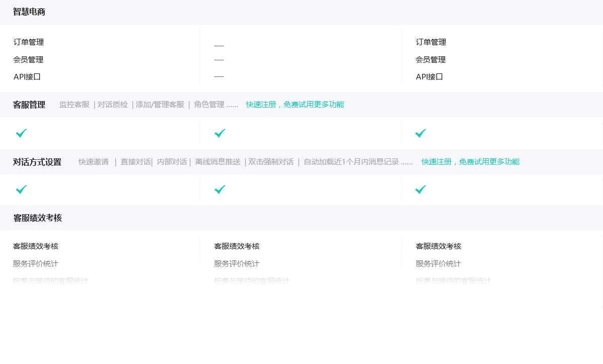Click the 快速注册 link in the 客服管理 row

pyautogui.click(x=295, y=105)
